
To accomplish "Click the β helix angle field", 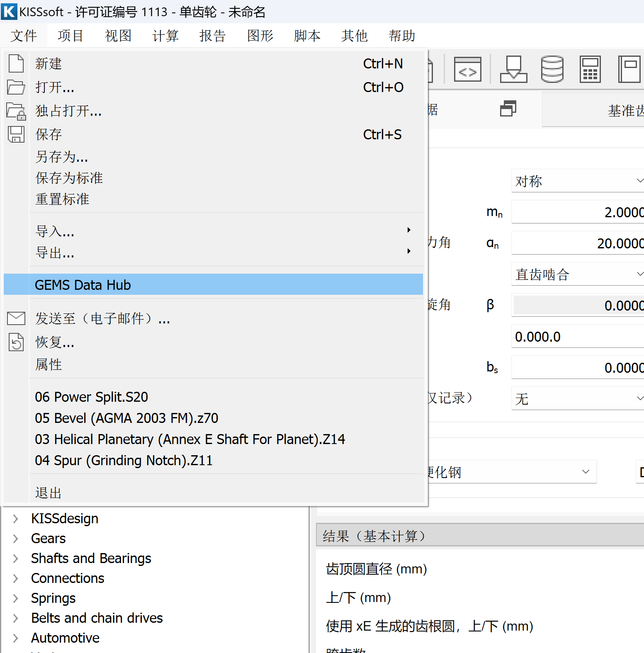I will pos(578,305).
